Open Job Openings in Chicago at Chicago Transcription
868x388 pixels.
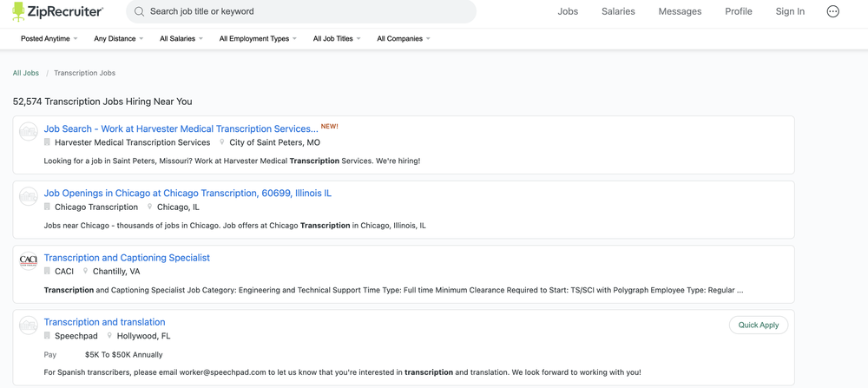[x=187, y=194]
